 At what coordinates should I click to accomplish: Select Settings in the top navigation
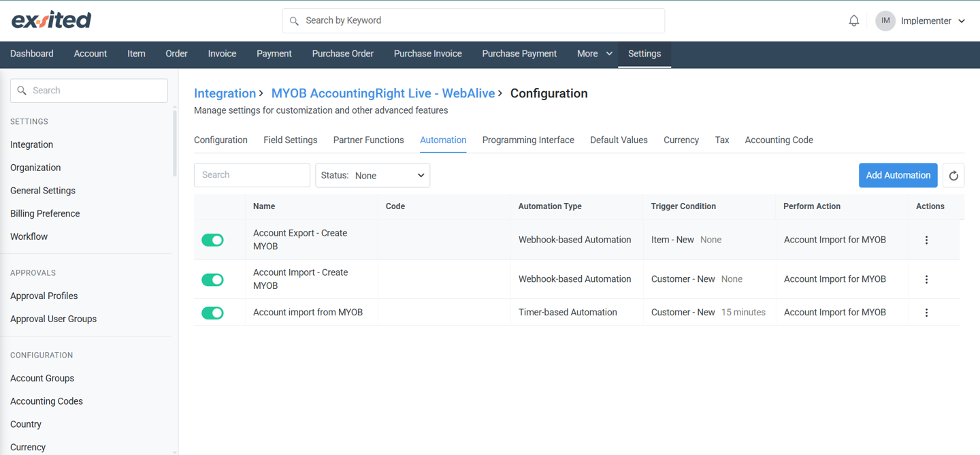pyautogui.click(x=644, y=54)
